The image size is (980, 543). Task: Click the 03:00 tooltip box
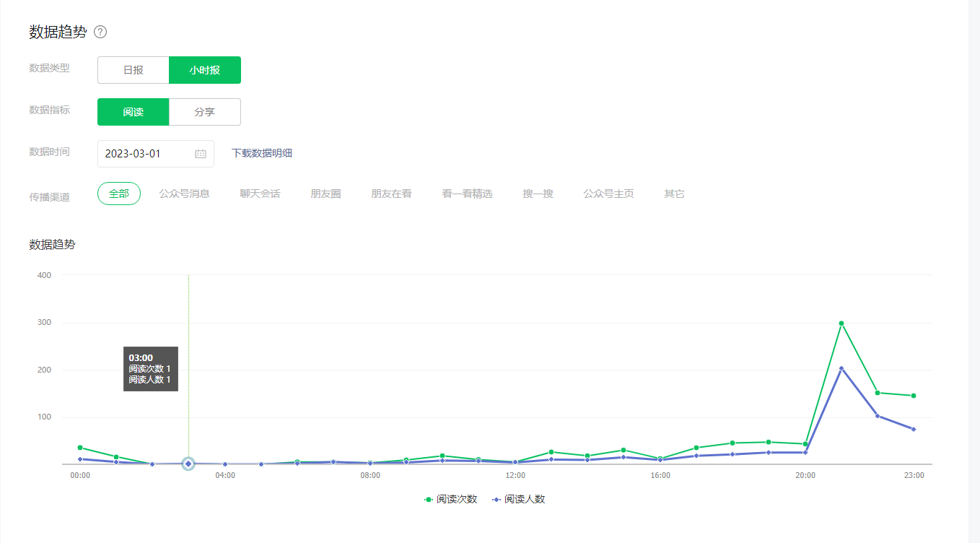click(151, 369)
